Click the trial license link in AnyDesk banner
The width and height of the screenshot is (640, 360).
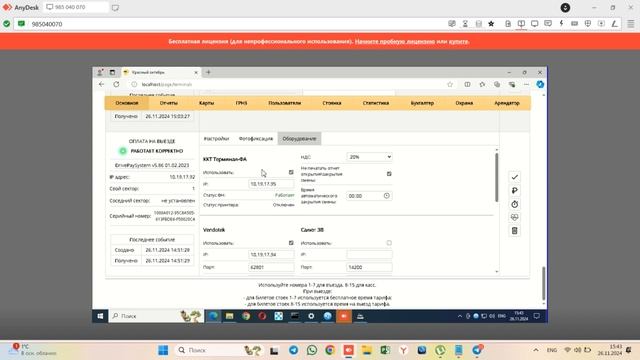(394, 42)
